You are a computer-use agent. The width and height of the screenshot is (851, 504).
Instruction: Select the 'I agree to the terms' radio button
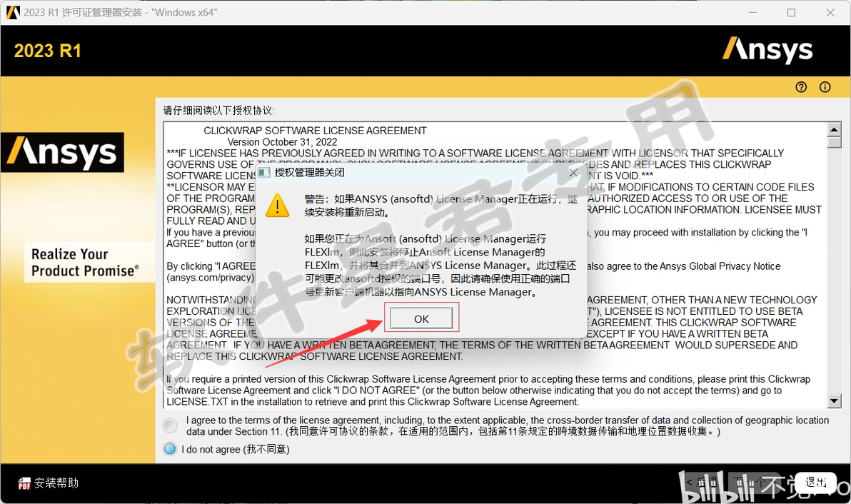[x=170, y=426]
